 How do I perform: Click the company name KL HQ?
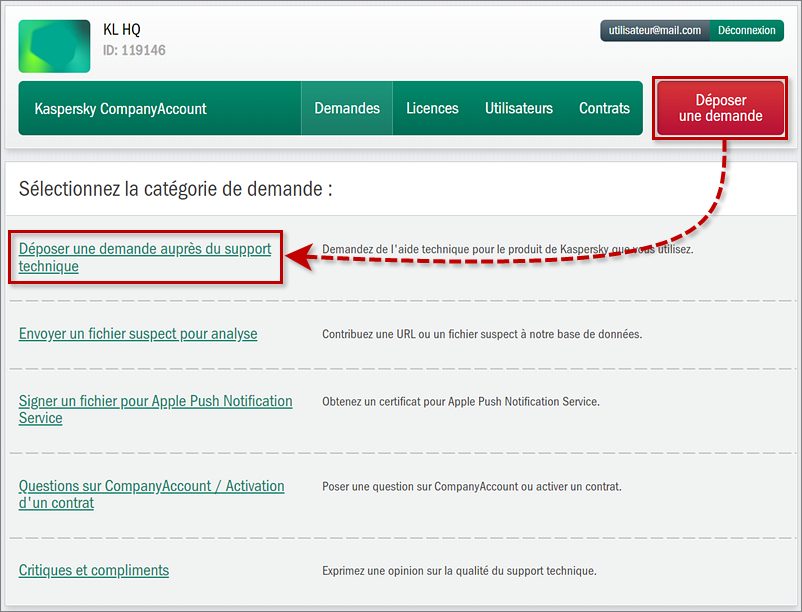122,29
